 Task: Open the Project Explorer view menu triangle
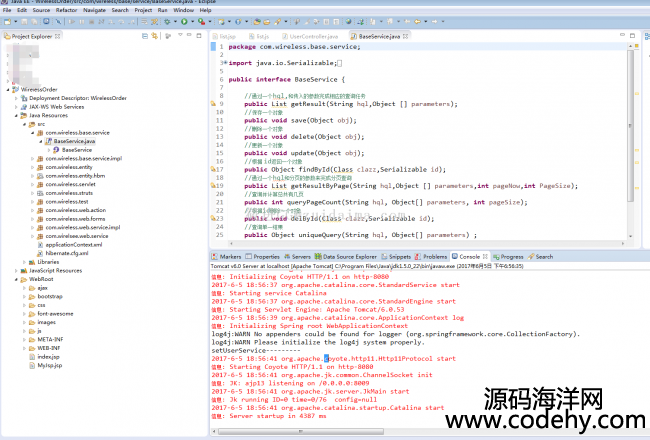[180, 36]
